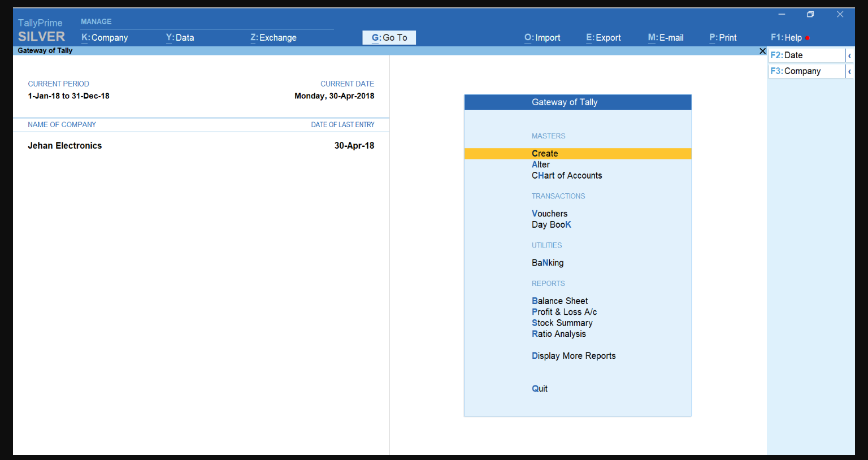Screen dimensions: 868x460
Task: Restore down the TallyPrime window
Action: tap(810, 14)
